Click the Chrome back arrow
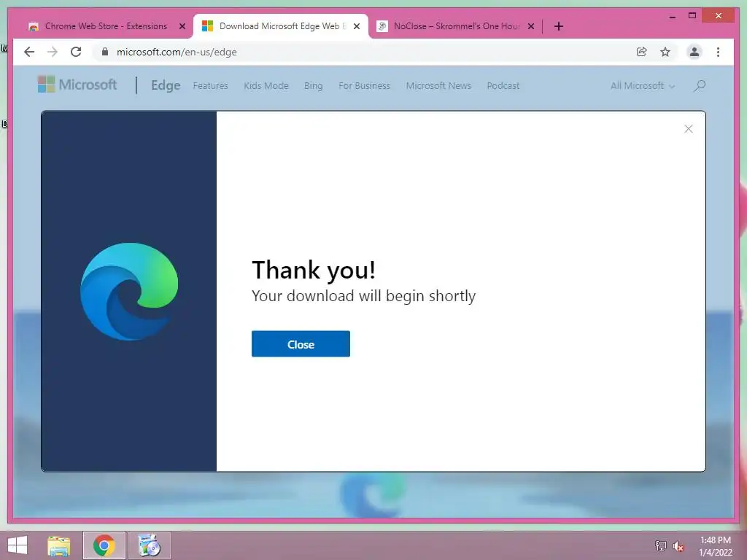 pyautogui.click(x=29, y=52)
